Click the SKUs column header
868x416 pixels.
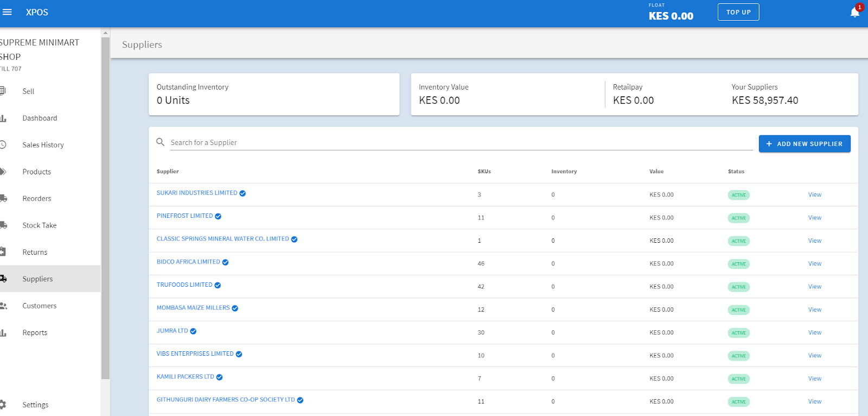(484, 171)
